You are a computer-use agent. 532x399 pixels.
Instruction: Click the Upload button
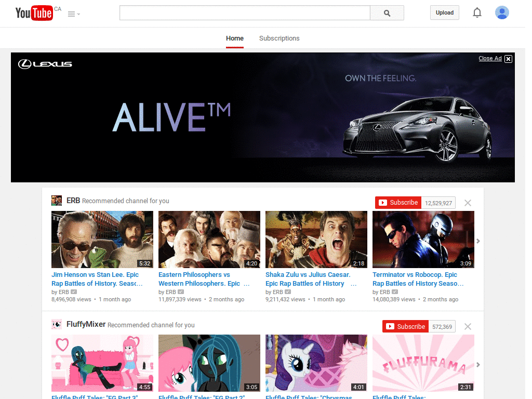click(445, 12)
